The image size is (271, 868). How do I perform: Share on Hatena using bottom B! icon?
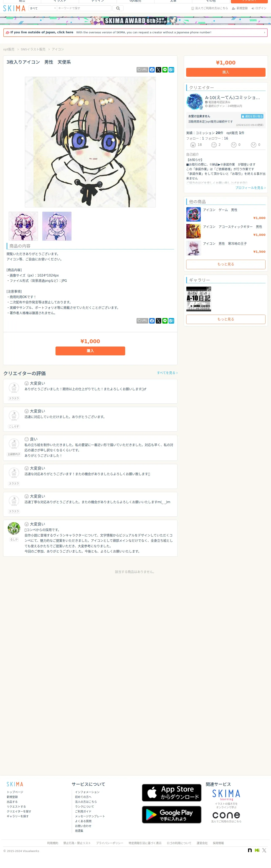pyautogui.click(x=171, y=320)
